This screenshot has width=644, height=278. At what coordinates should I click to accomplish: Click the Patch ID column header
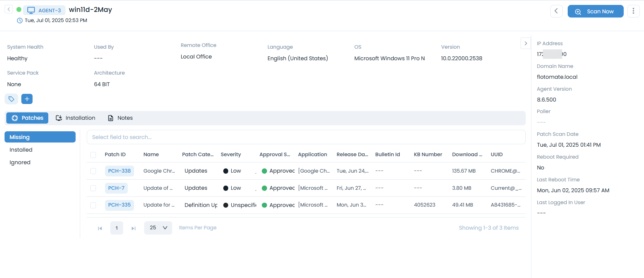click(x=115, y=154)
